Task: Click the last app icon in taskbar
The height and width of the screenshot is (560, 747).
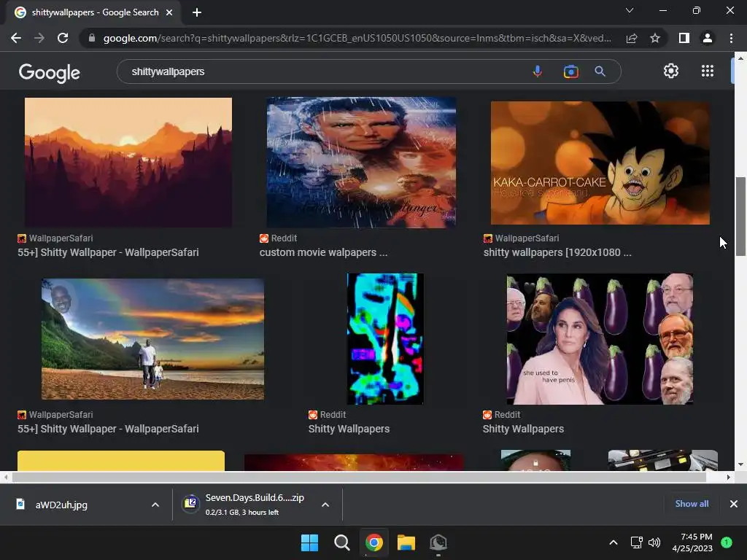Action: click(438, 542)
